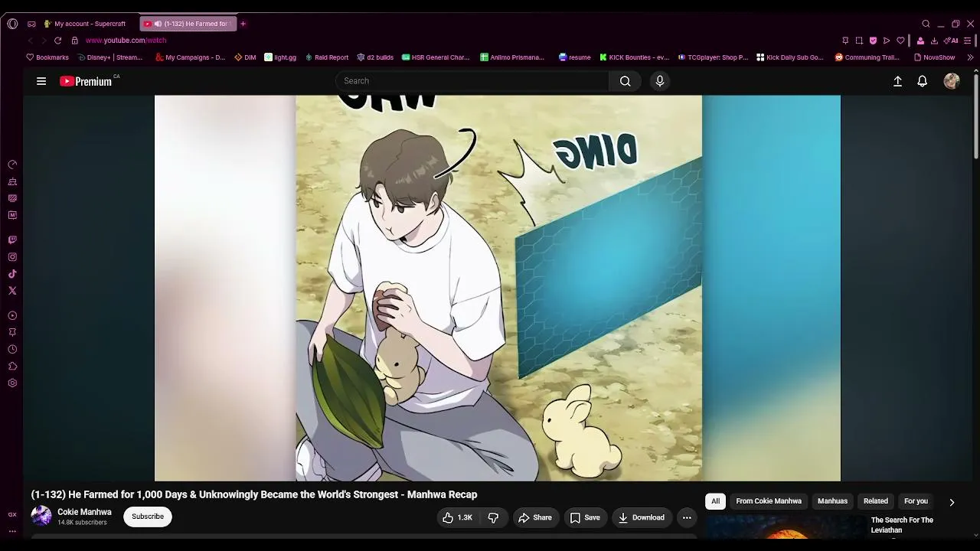Open the browser AI assistant button
Viewport: 980px width, 551px height.
click(951, 41)
